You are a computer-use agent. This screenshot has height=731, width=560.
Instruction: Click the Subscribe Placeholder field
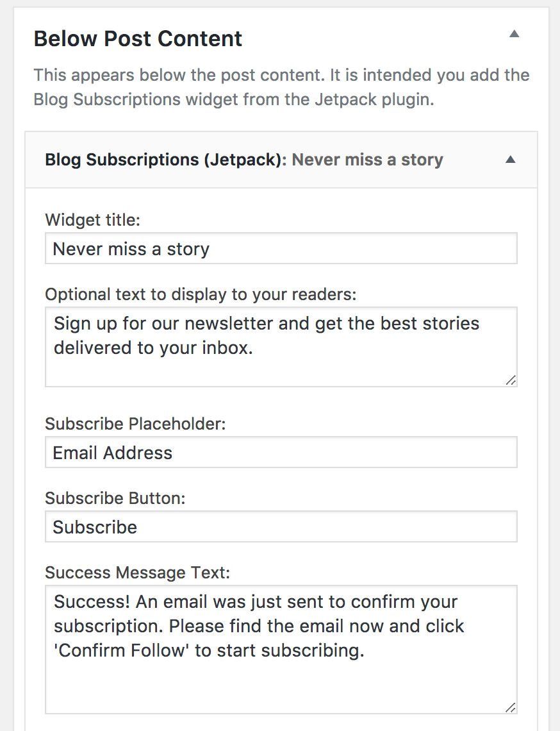281,452
